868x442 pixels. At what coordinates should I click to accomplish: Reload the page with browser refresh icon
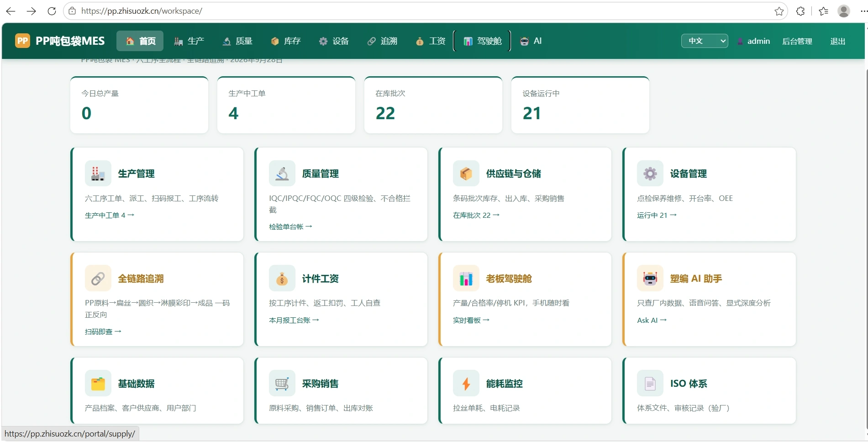coord(52,11)
